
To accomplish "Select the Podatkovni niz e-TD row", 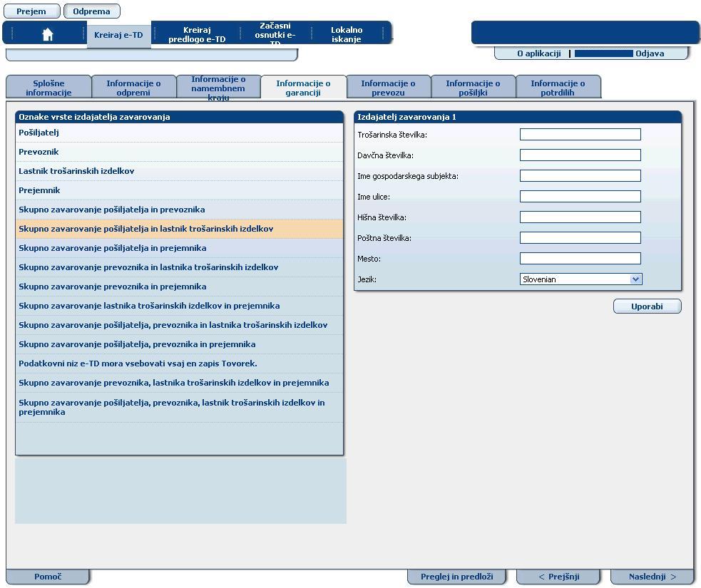I will click(x=179, y=363).
